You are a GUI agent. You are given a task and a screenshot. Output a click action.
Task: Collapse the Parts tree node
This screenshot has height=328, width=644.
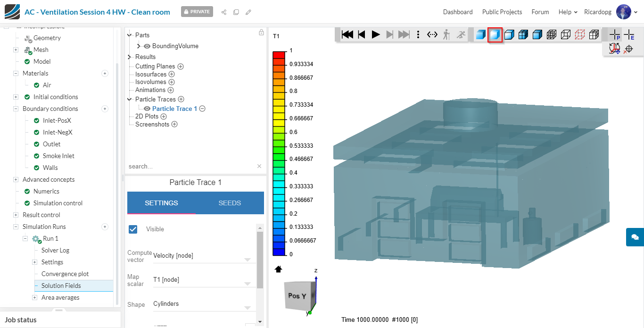point(130,35)
